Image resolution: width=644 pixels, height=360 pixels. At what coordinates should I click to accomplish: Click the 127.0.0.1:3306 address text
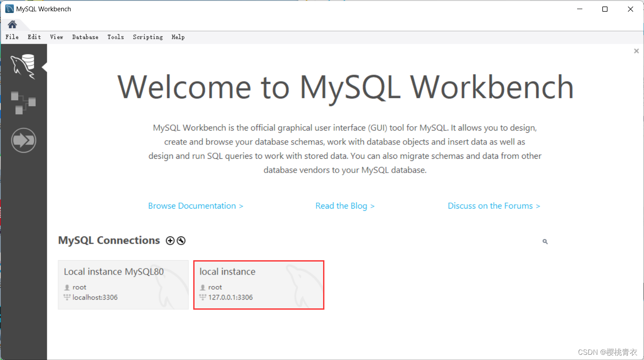coord(231,298)
